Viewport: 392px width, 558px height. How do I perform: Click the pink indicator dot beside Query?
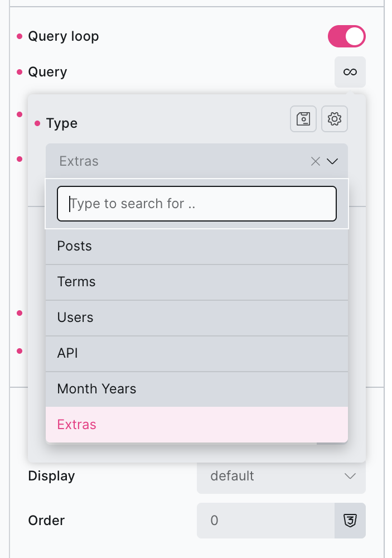[20, 72]
